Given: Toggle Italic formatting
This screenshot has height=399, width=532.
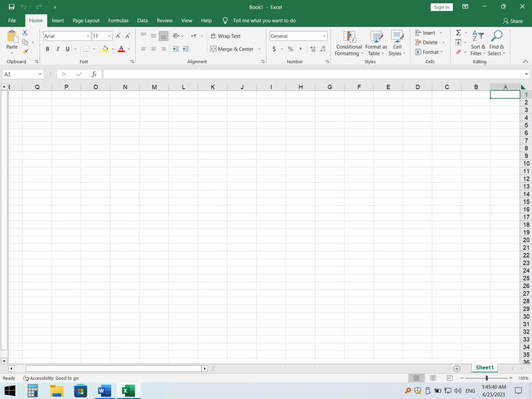Looking at the screenshot, I should pos(58,49).
